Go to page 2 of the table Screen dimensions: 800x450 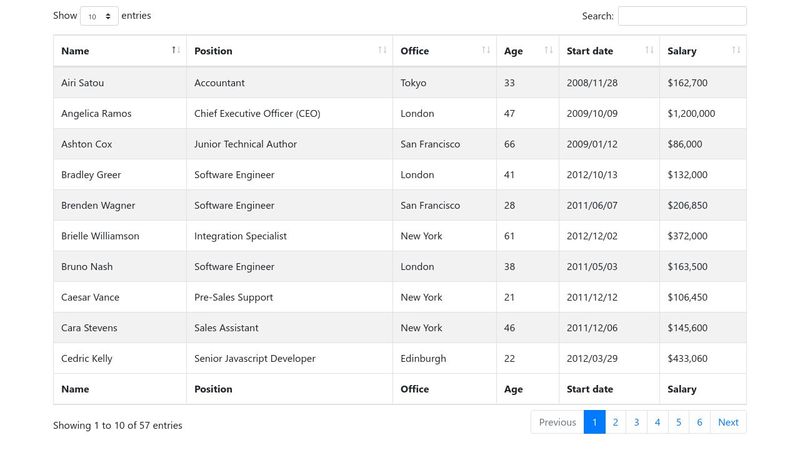(x=615, y=422)
